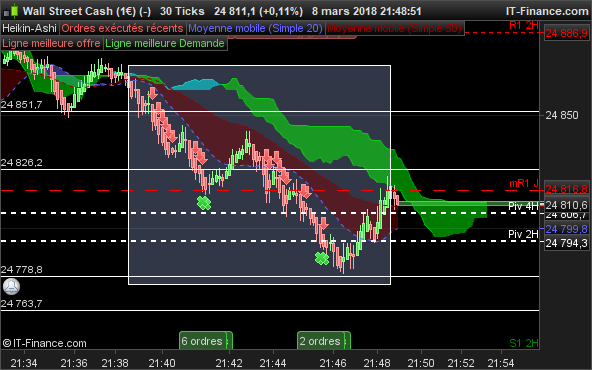Open the Heikin-Ashi indicator label
This screenshot has width=592, height=370.
click(29, 28)
